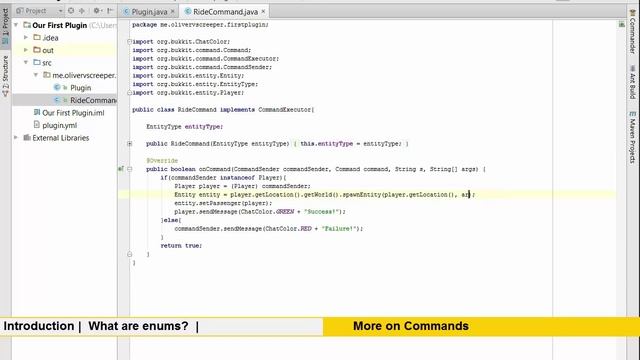
Task: Click the RideCommand.java tab class icon
Action: [188, 11]
